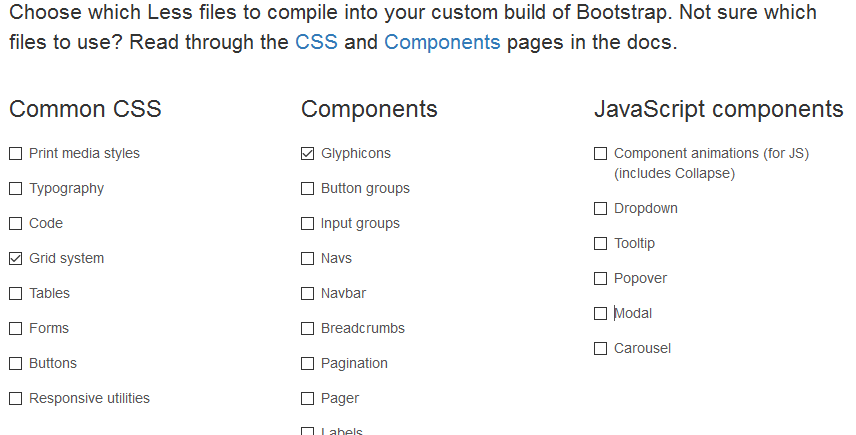856x435 pixels.
Task: Open the CSS docs link
Action: coord(316,42)
